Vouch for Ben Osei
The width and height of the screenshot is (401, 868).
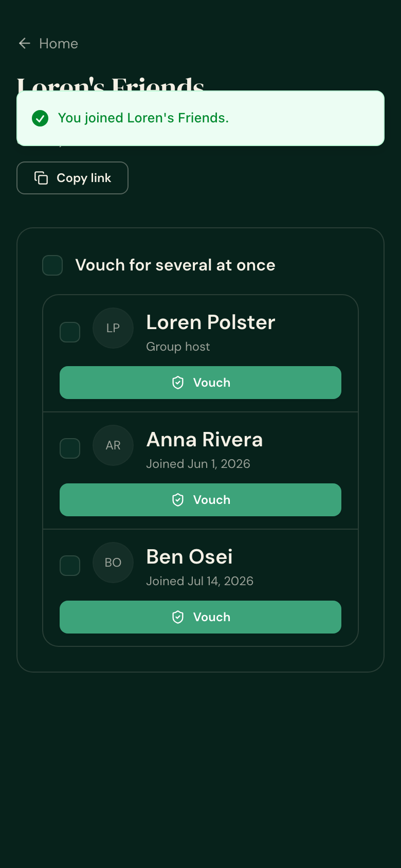200,617
